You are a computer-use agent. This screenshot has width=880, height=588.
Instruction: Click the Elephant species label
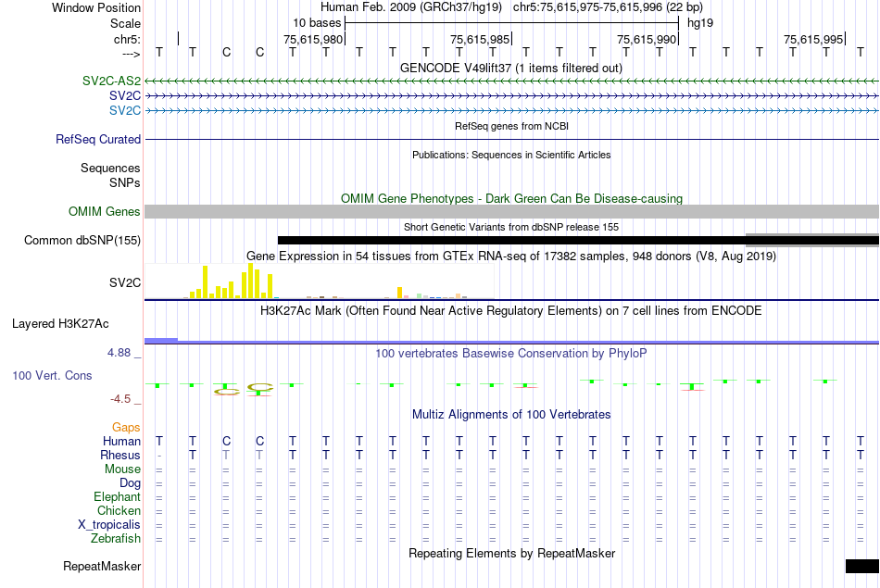(117, 497)
